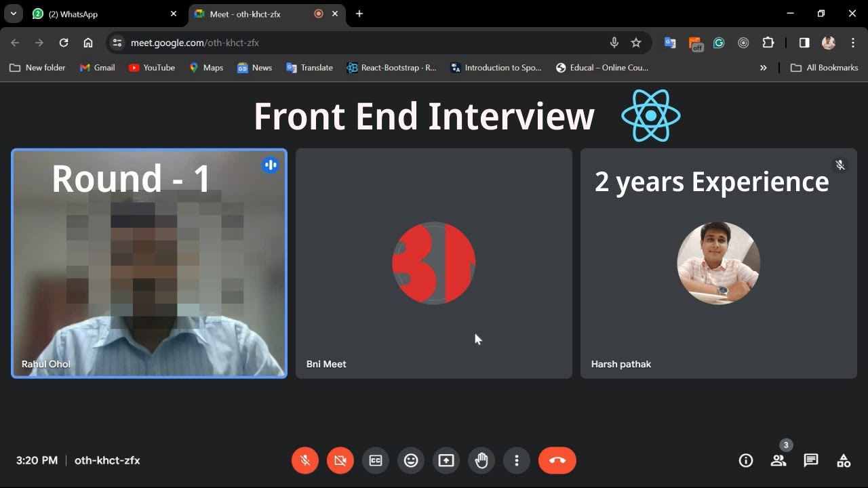Open chat with everyone panel

[x=811, y=461]
